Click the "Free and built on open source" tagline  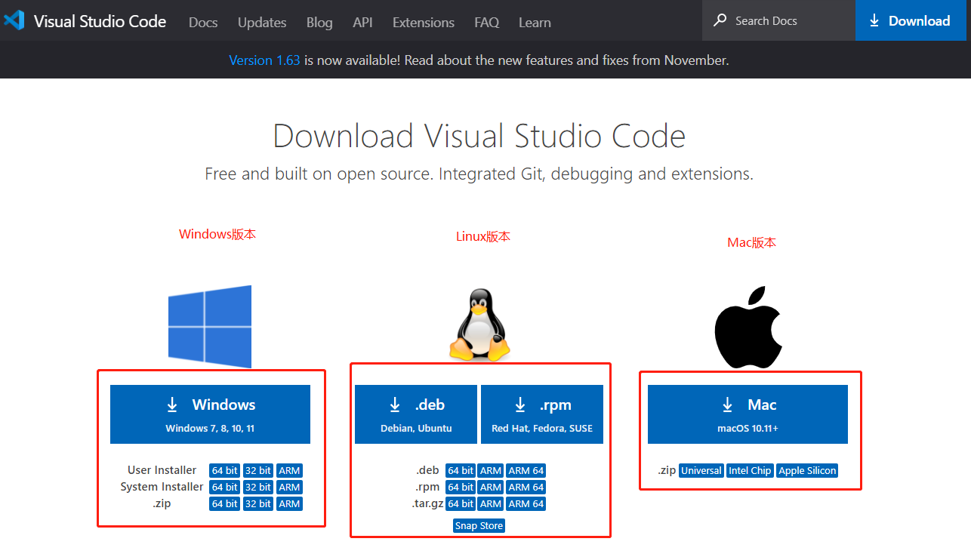(479, 174)
